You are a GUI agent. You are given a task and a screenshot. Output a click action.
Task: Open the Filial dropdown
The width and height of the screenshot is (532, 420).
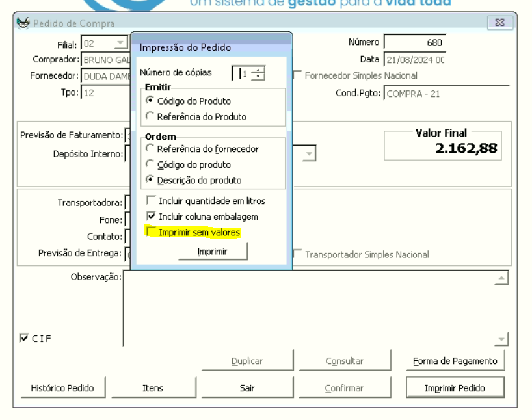tap(120, 44)
